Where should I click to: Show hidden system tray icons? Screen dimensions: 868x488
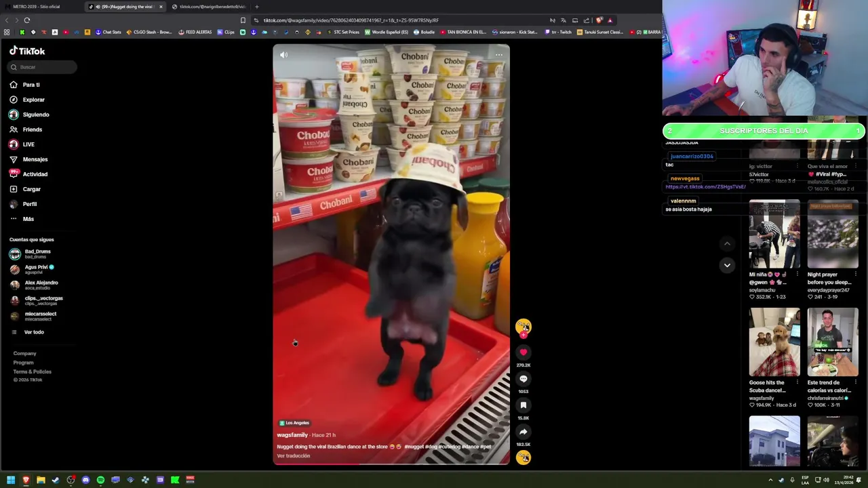click(x=770, y=480)
